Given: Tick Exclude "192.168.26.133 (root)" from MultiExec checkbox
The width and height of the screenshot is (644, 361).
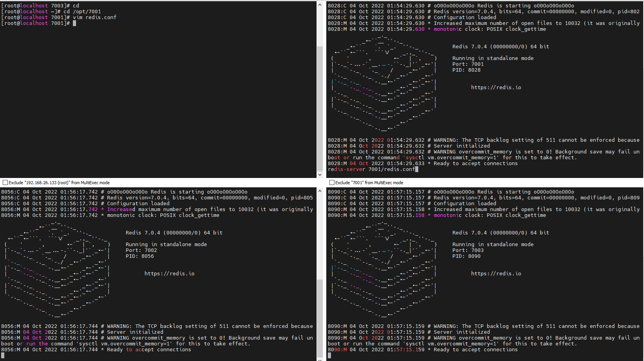Looking at the screenshot, I should tap(5, 183).
